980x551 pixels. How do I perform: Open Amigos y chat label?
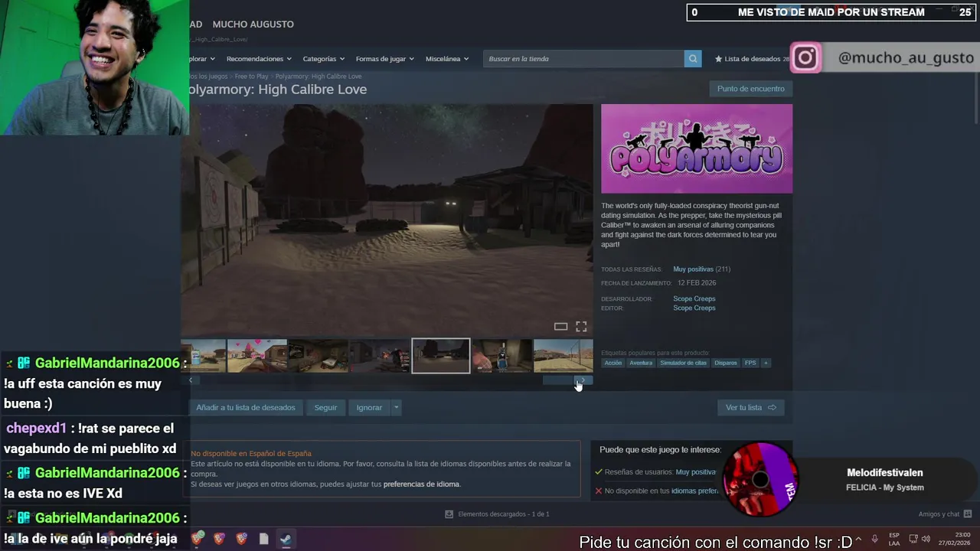click(939, 514)
